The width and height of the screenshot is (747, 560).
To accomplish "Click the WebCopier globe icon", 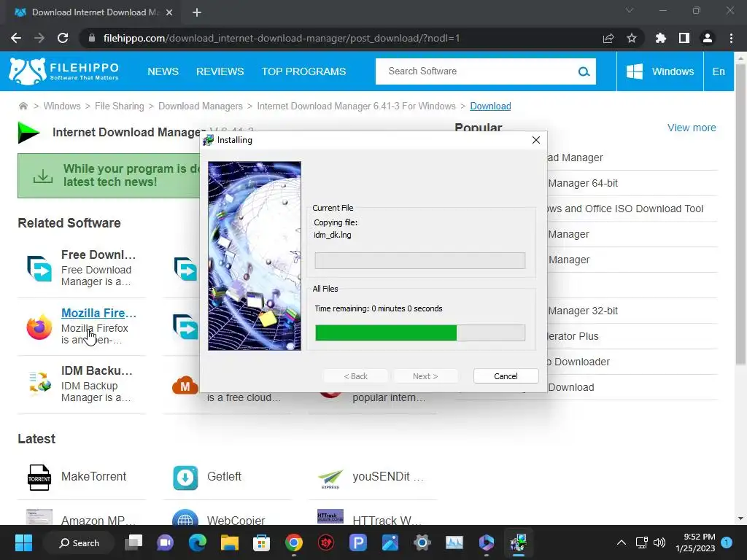I will [185, 518].
